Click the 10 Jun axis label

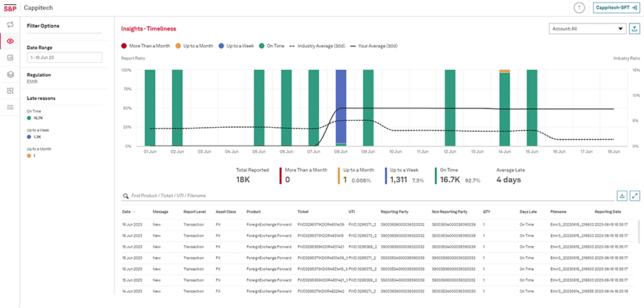click(x=396, y=151)
